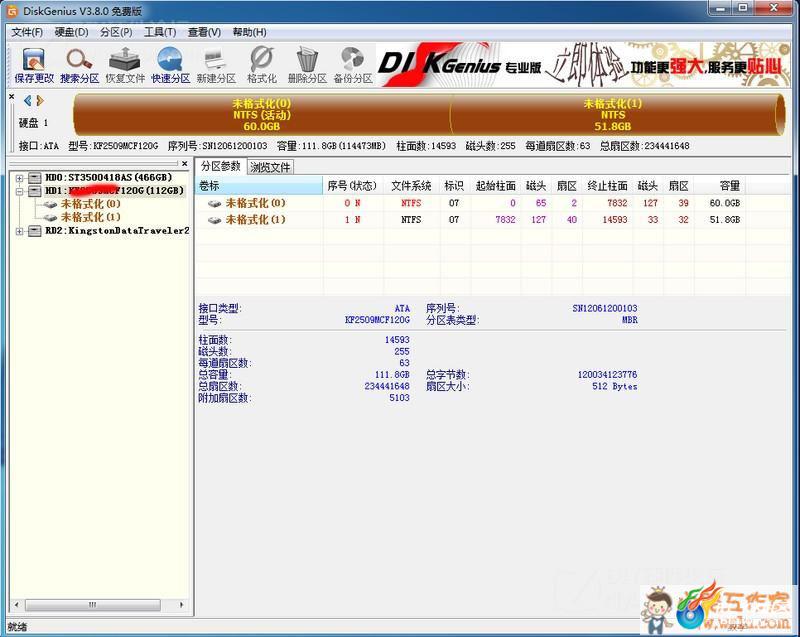Image resolution: width=800 pixels, height=637 pixels.
Task: Go to next disk with orange right arrow
Action: coord(40,100)
